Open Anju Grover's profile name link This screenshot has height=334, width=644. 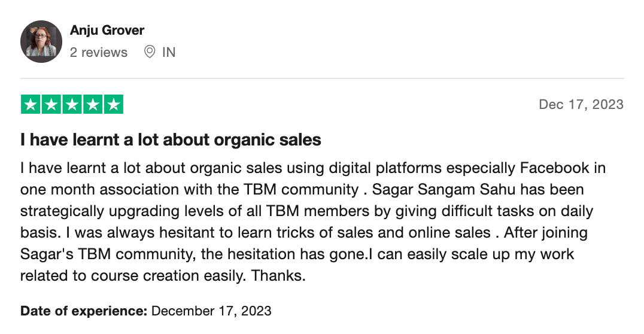(x=107, y=30)
